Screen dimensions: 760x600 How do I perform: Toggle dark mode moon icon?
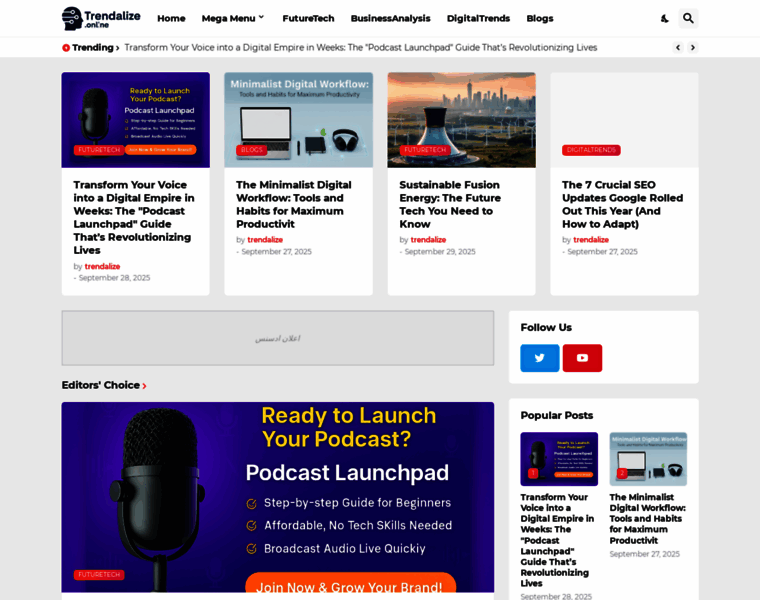tap(665, 18)
